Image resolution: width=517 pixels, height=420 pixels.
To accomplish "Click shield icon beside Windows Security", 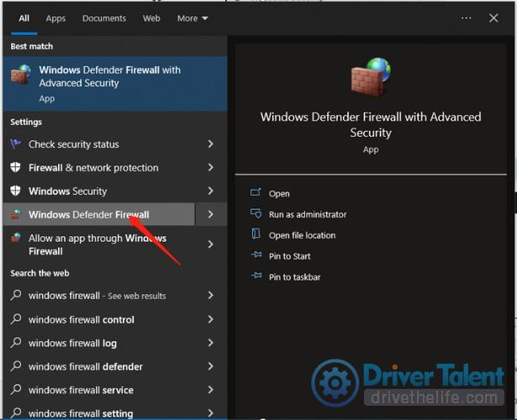I will click(x=15, y=191).
